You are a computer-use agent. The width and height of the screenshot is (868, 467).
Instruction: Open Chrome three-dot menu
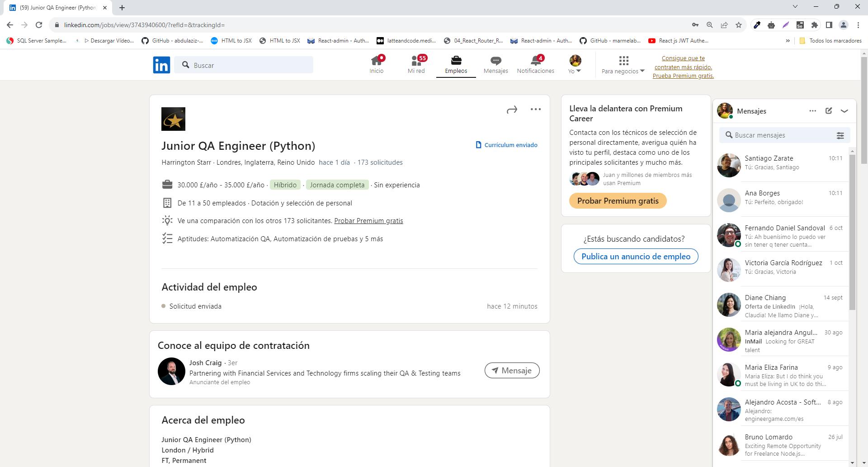858,25
